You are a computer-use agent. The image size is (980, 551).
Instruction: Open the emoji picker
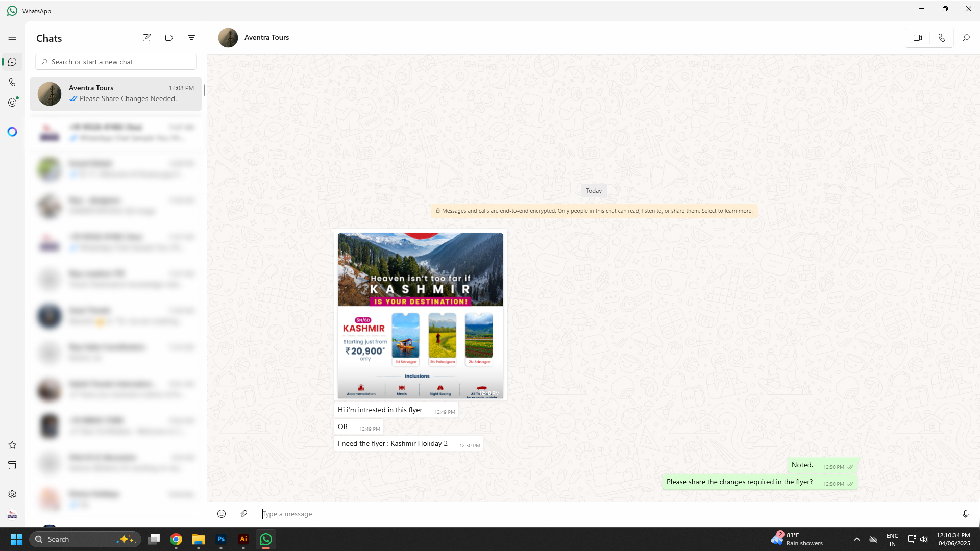[222, 514]
